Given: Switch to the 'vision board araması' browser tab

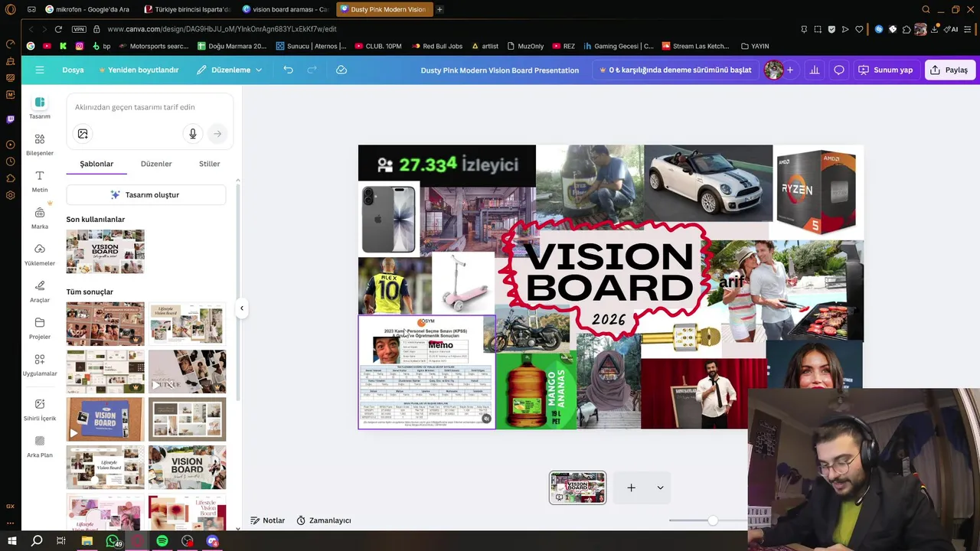Looking at the screenshot, I should (285, 9).
